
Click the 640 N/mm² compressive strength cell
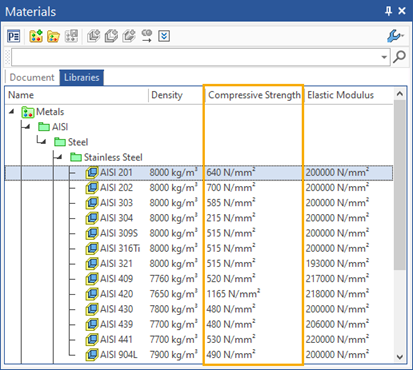[x=231, y=172]
